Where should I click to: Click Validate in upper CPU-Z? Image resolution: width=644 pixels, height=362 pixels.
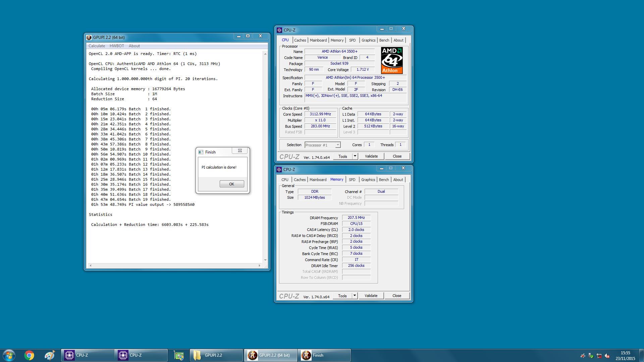[x=371, y=157]
